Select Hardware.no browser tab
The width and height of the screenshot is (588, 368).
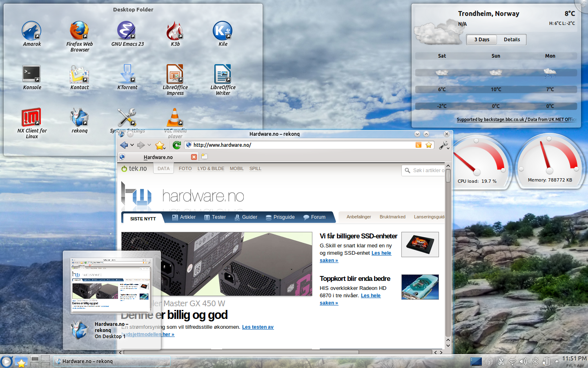(x=158, y=157)
